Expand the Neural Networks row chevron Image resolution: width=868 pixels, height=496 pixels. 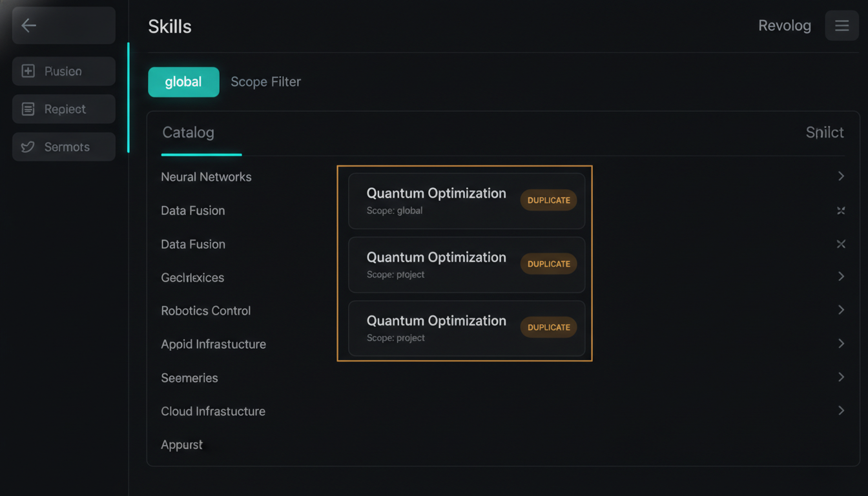pyautogui.click(x=841, y=176)
